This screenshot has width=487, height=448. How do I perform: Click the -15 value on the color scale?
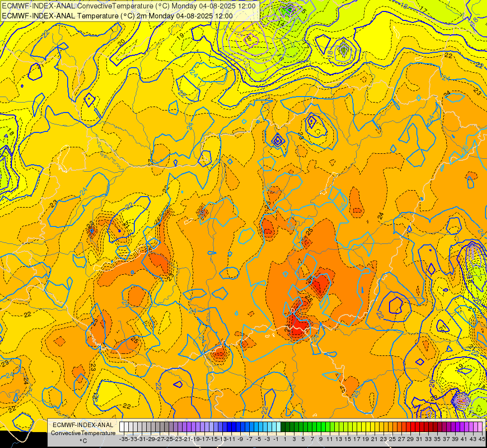[x=214, y=440]
